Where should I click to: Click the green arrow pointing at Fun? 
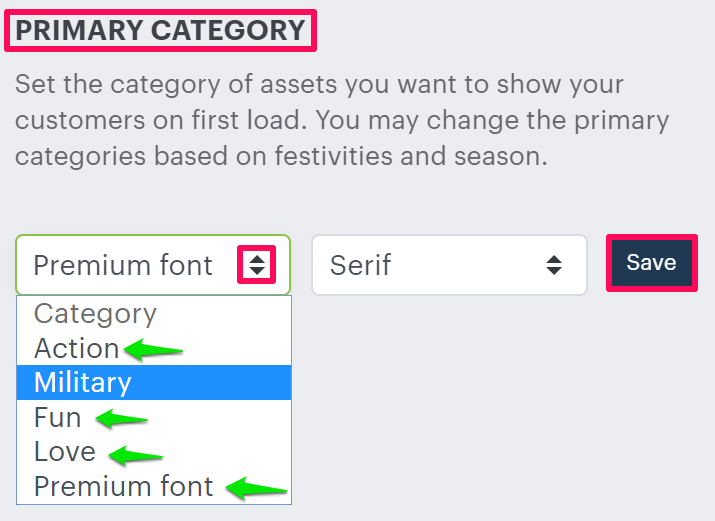coord(121,419)
